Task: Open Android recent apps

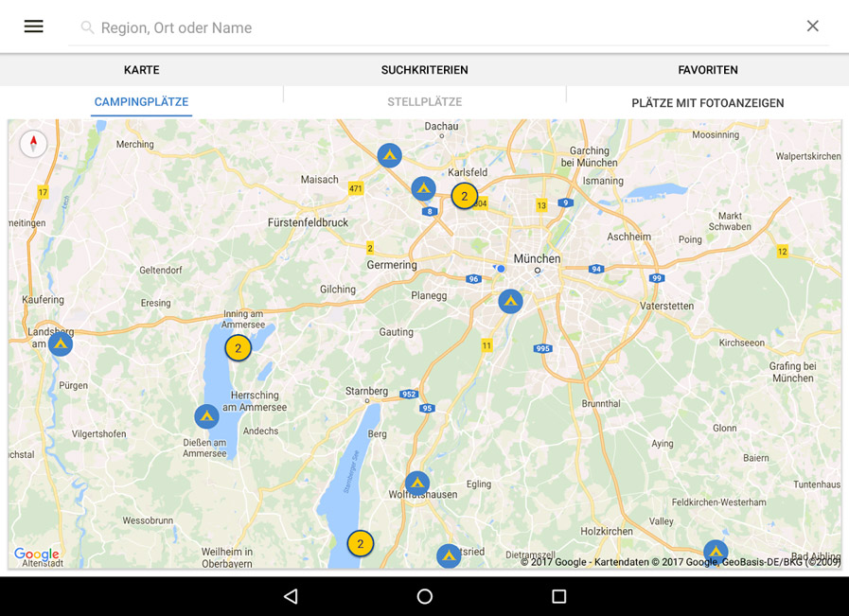Action: coord(558,596)
